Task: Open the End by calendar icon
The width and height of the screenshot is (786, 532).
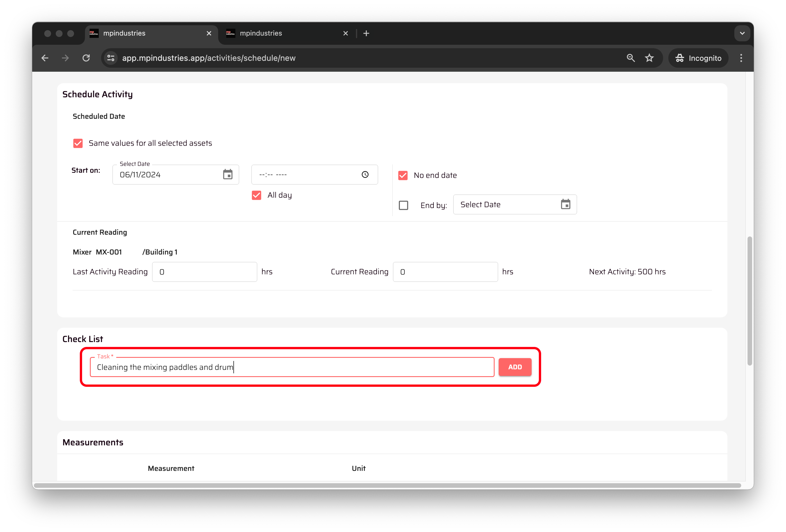Action: coord(566,205)
